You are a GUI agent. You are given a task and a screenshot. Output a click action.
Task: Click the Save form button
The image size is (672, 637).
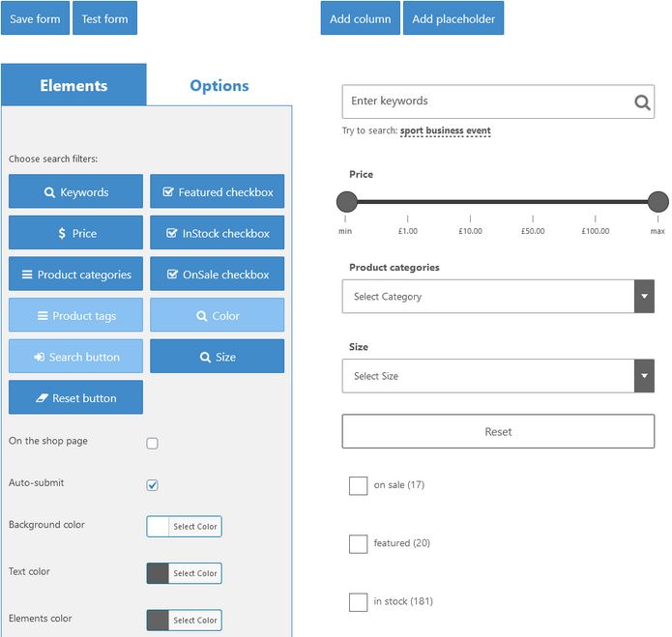(35, 18)
